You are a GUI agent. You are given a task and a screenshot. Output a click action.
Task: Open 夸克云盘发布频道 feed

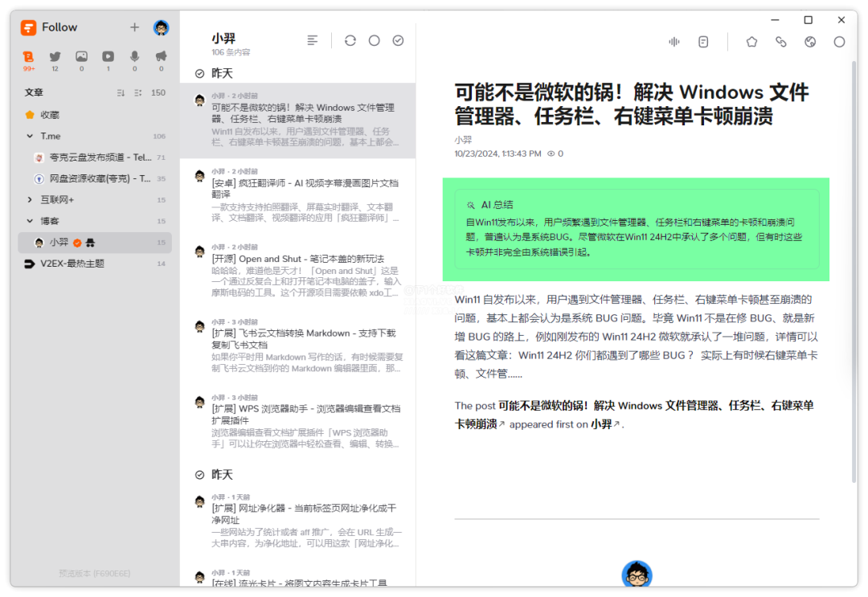tap(95, 157)
